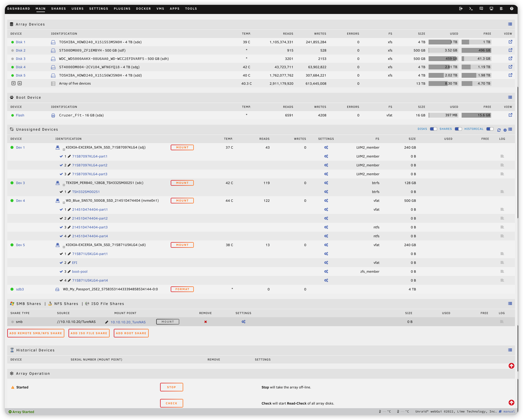Screen dimensions: 523x420
Task: Open log icon for EFI partition
Action: click(502, 262)
